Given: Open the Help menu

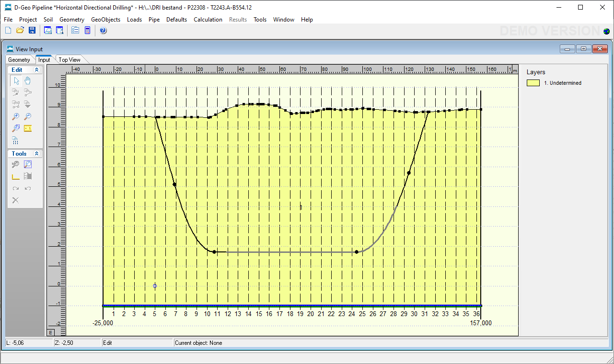Looking at the screenshot, I should pyautogui.click(x=307, y=20).
